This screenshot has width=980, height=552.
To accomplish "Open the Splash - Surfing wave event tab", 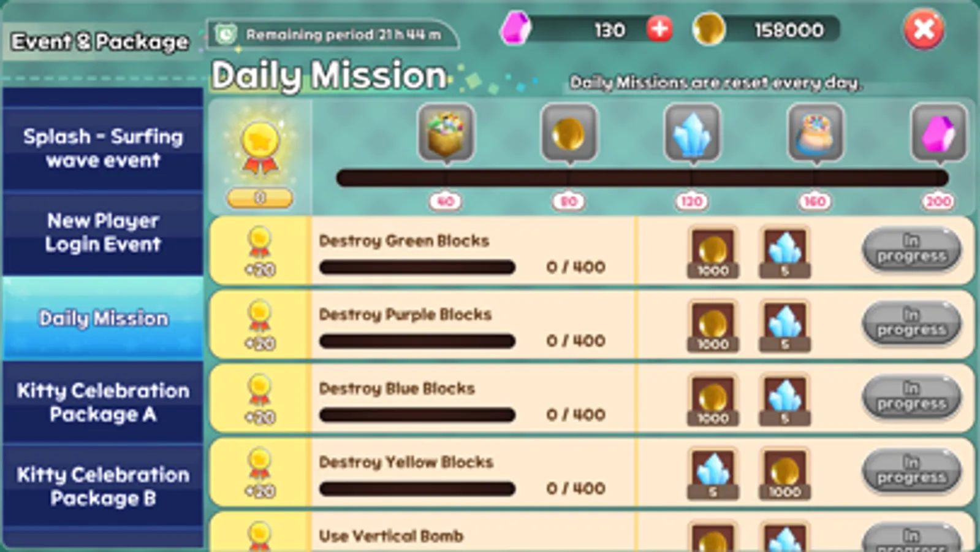I will click(x=103, y=148).
